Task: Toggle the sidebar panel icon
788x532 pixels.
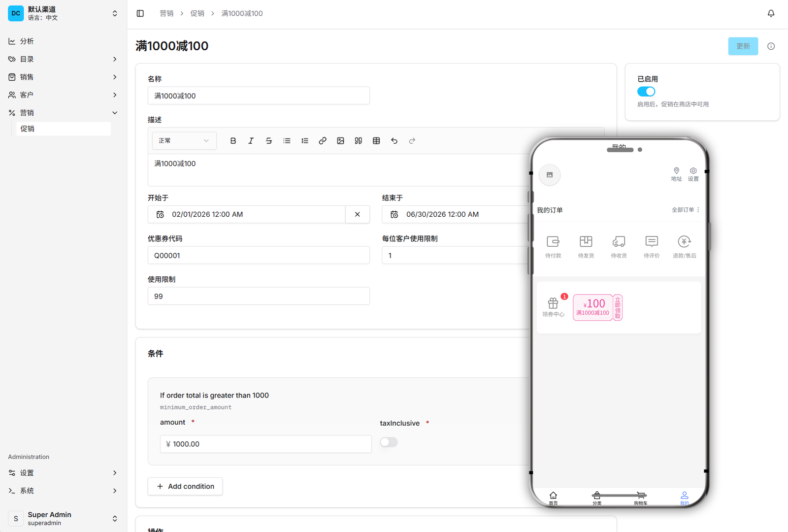Action: pos(140,13)
